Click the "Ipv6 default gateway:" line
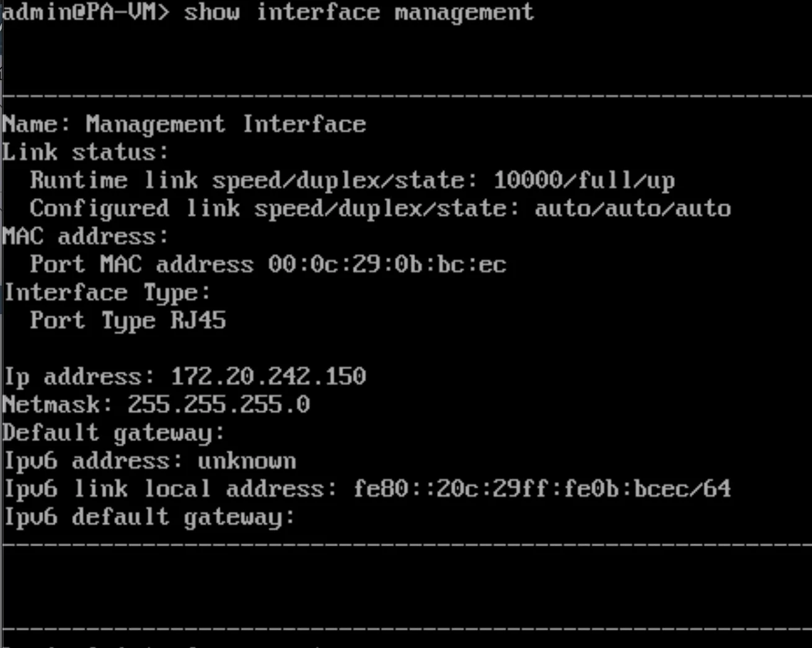 tap(149, 517)
